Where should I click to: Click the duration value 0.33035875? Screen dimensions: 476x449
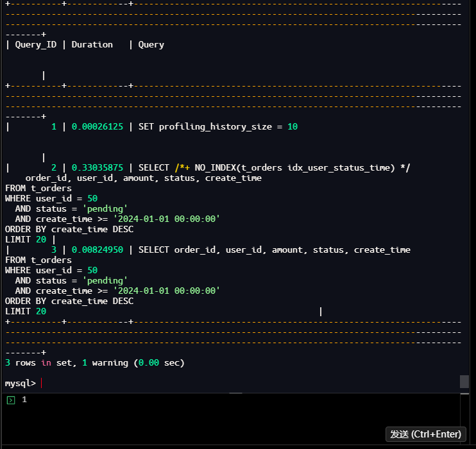coord(98,167)
